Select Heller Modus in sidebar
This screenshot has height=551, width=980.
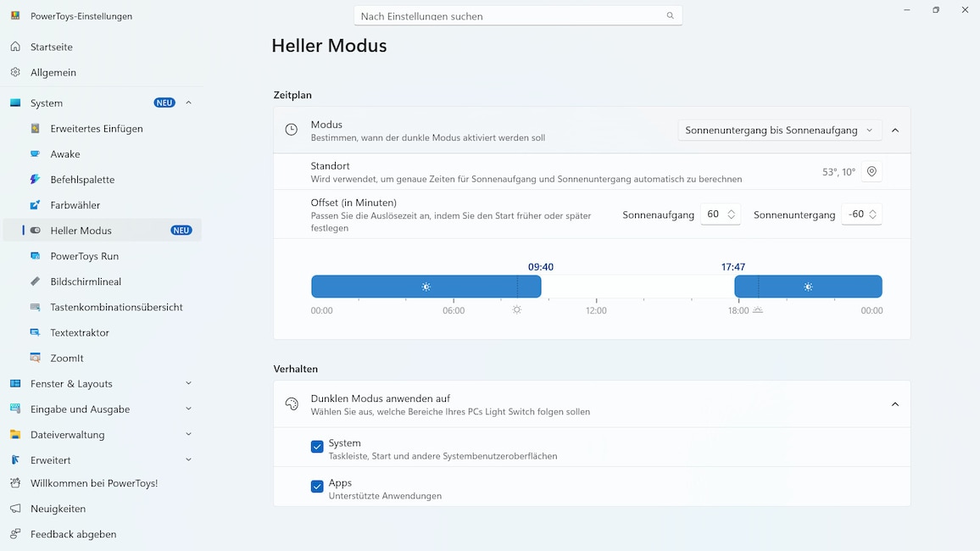[x=102, y=231]
